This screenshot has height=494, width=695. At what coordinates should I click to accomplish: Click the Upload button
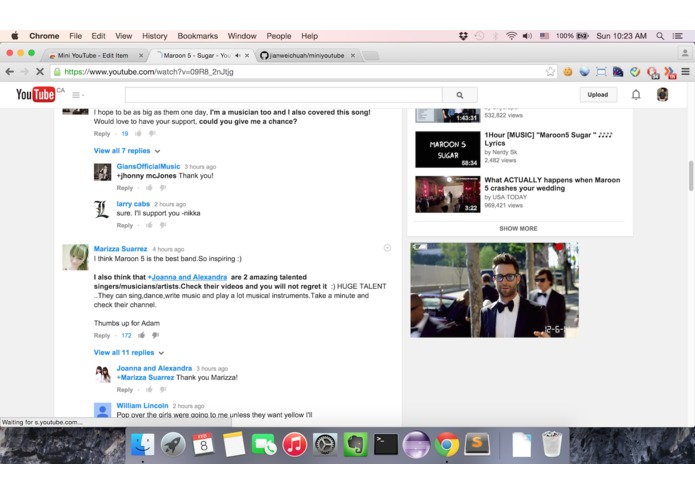coord(597,94)
